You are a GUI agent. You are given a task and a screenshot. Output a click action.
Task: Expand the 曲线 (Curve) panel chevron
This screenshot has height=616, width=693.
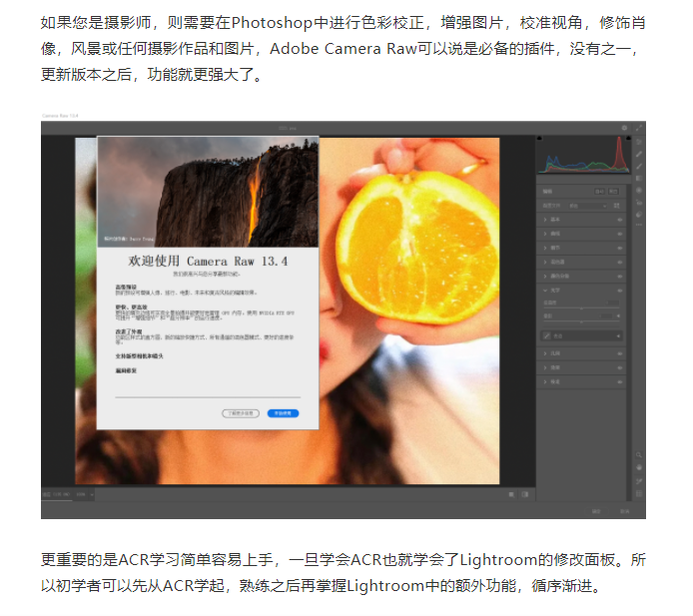coord(545,234)
